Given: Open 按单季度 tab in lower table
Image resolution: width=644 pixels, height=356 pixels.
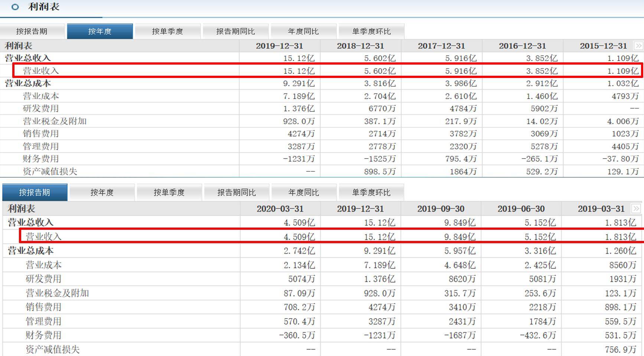Looking at the screenshot, I should pos(169,192).
